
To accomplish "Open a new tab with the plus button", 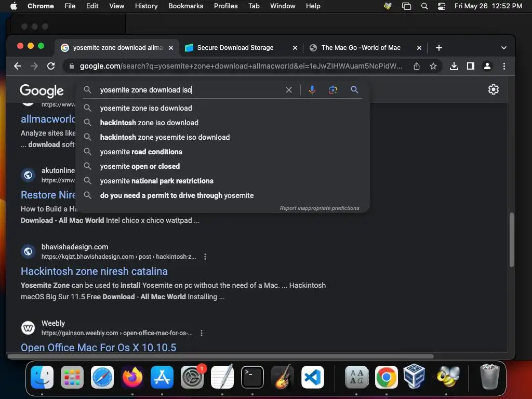I will [x=438, y=48].
